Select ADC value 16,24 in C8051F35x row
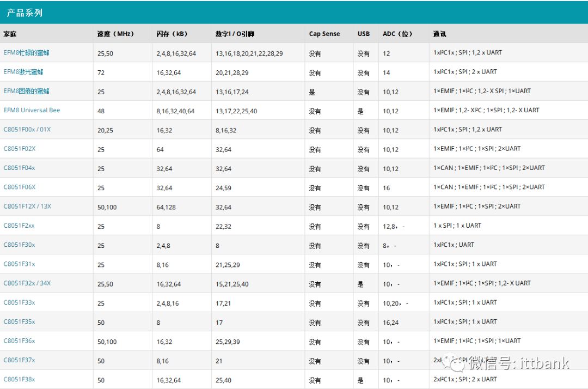The width and height of the screenshot is (588, 389). 391,323
